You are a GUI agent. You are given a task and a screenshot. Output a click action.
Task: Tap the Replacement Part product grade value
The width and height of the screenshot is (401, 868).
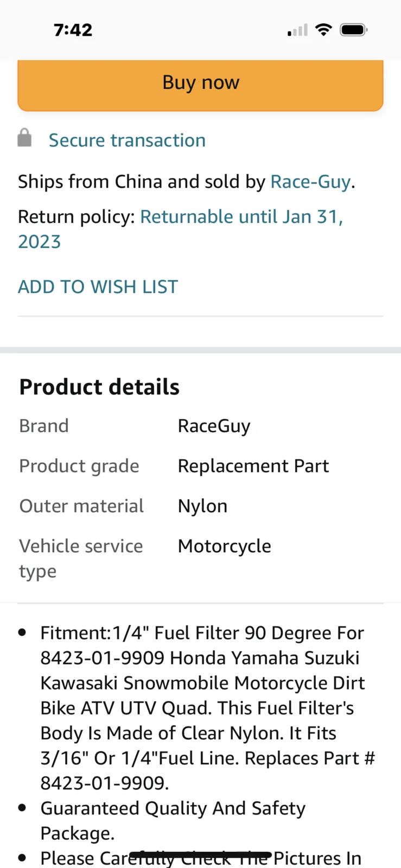(x=253, y=466)
